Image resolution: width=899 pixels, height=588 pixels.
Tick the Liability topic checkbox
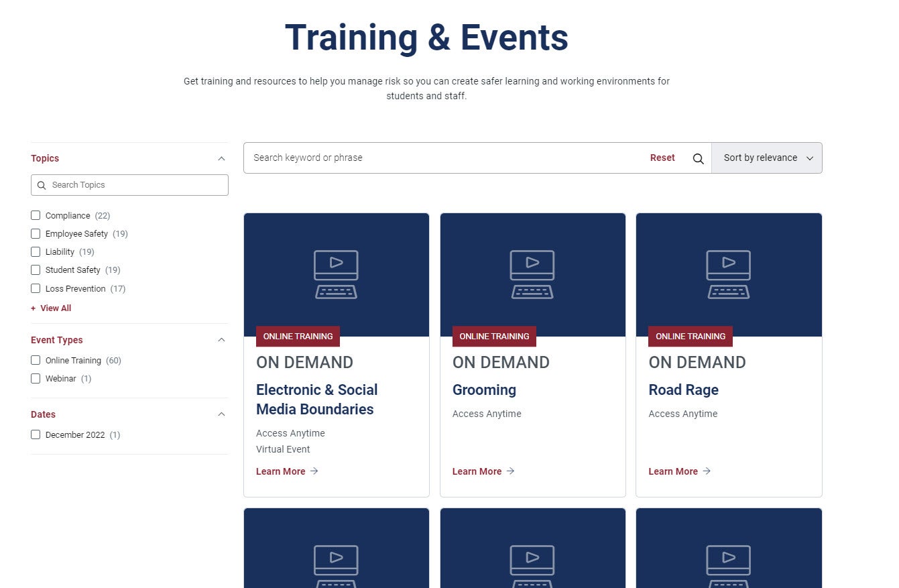[36, 251]
